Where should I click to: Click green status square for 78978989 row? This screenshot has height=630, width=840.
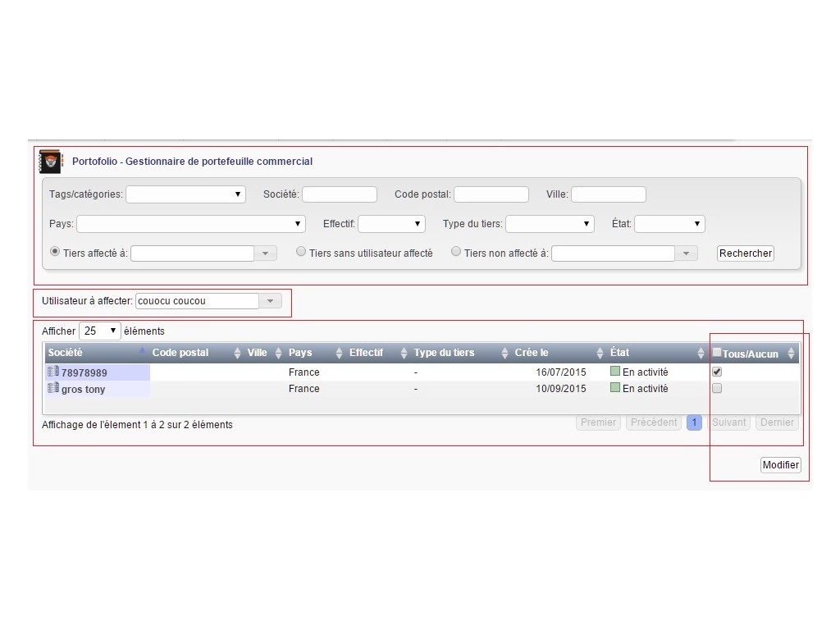[615, 372]
